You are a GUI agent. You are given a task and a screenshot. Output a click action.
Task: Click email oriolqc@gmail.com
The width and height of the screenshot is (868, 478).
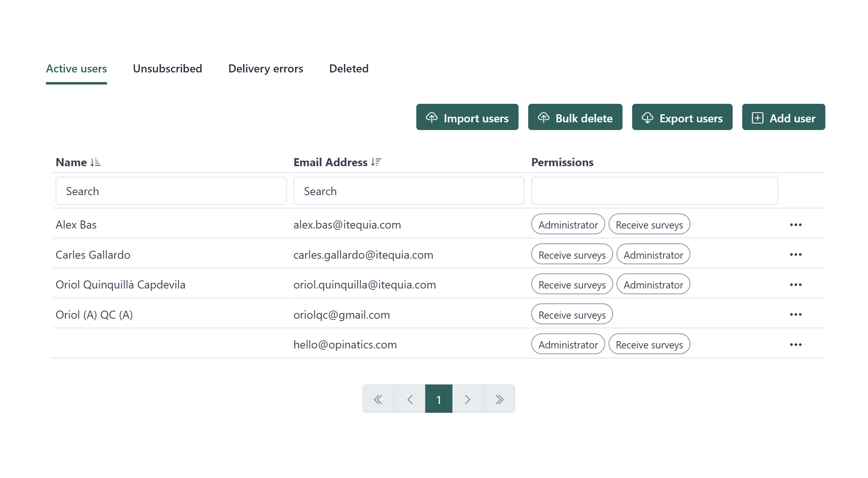point(341,315)
